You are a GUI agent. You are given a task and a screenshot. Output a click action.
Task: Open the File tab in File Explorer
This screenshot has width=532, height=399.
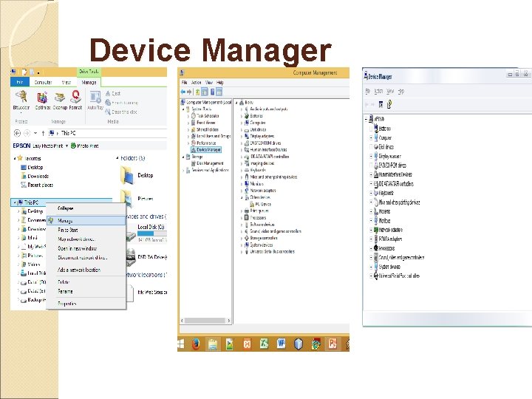[x=20, y=82]
